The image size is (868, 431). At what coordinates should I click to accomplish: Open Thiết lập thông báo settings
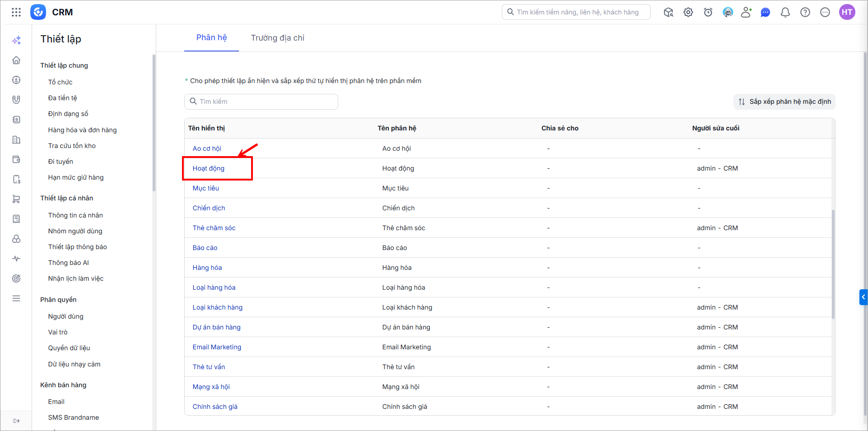(x=78, y=247)
